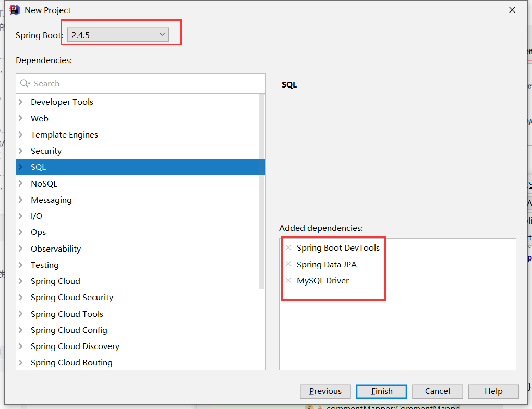Close the New Project dialog
The width and height of the screenshot is (532, 409).
pos(512,10)
